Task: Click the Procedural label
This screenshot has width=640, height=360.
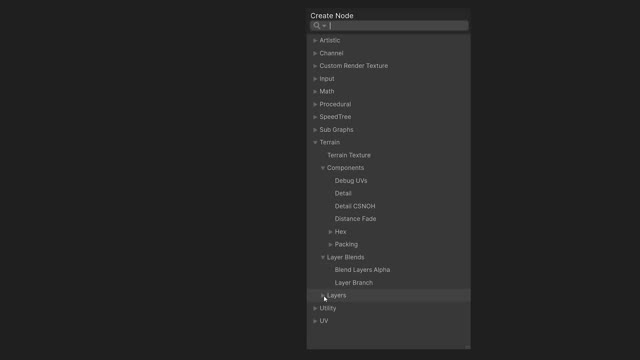Action: pos(335,104)
